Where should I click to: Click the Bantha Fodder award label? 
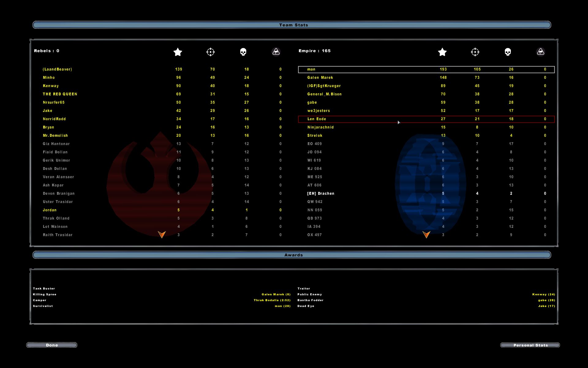(x=310, y=300)
